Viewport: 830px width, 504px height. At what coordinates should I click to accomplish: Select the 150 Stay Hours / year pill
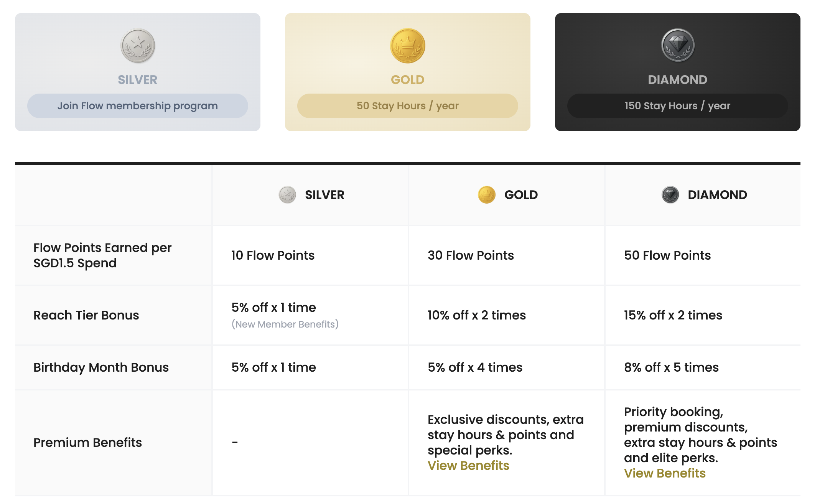point(678,106)
